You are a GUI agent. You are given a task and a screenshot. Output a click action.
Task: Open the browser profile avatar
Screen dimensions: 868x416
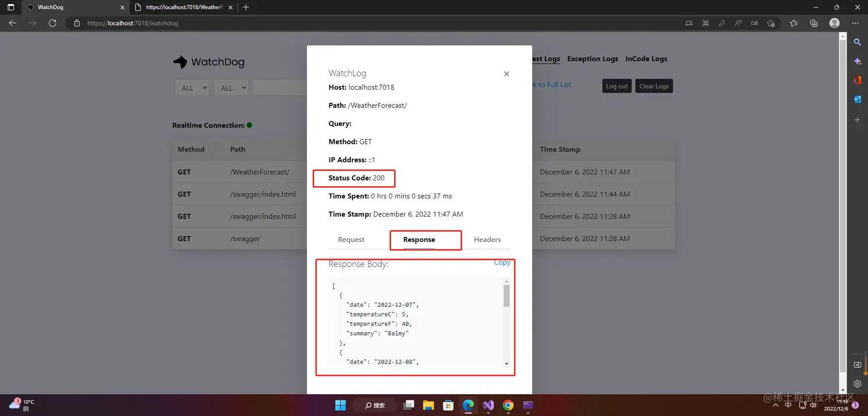[834, 23]
